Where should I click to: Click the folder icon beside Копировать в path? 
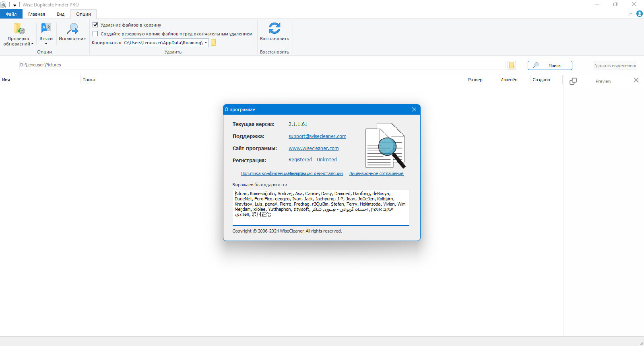[214, 43]
